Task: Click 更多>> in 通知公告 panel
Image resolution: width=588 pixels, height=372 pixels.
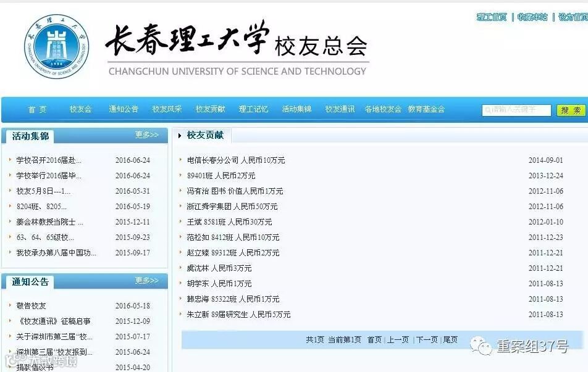Action: (146, 281)
